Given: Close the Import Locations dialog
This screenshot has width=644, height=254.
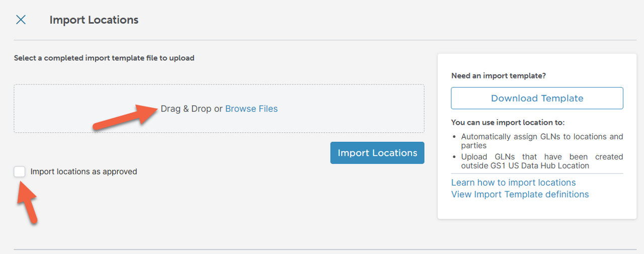Looking at the screenshot, I should coord(21,20).
